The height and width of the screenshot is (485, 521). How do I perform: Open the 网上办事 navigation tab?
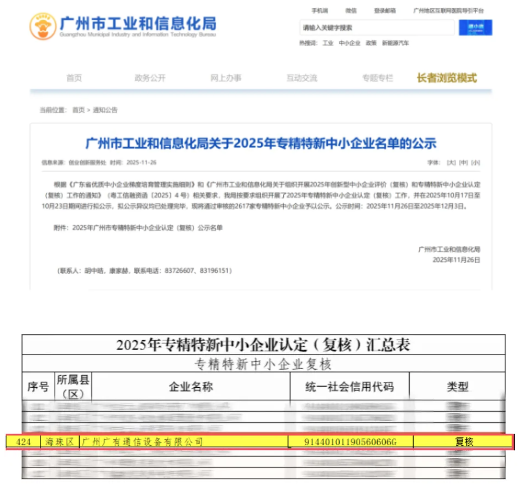[226, 78]
